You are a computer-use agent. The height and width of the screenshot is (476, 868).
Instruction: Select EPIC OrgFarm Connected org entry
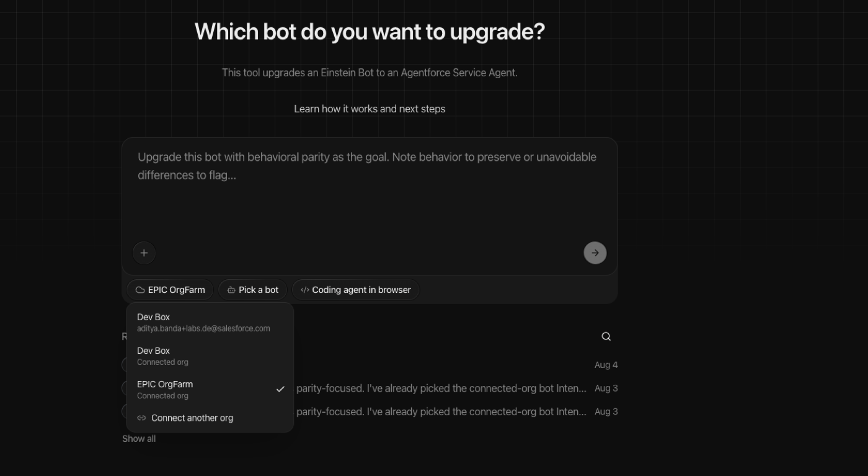tap(210, 390)
